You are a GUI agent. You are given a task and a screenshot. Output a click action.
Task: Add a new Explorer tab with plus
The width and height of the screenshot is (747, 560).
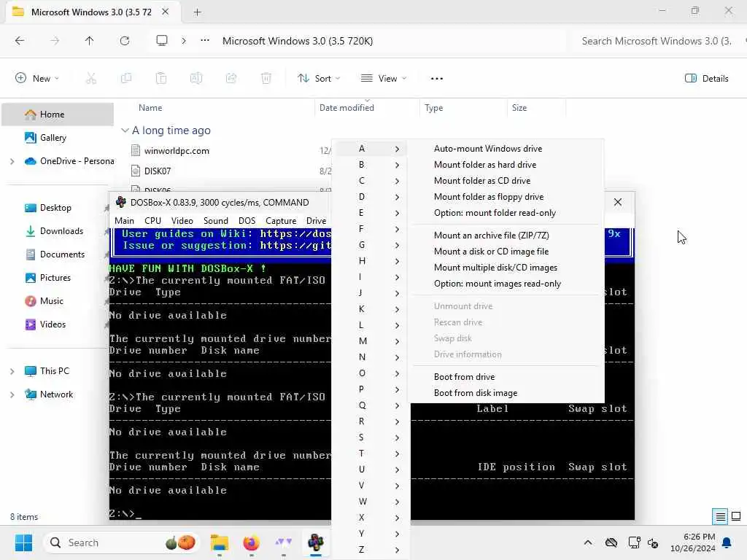[197, 12]
